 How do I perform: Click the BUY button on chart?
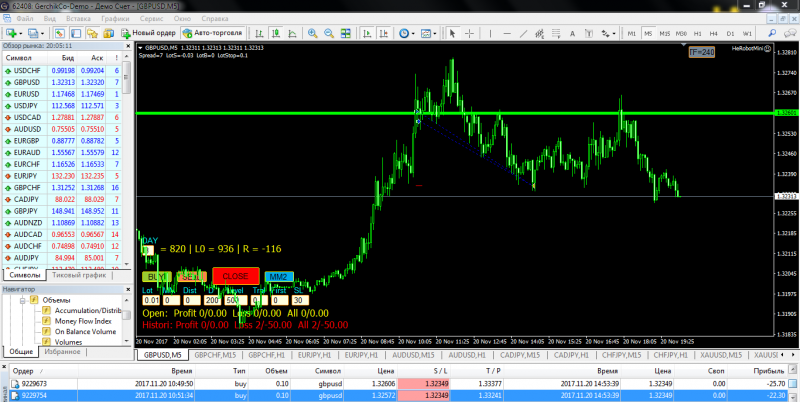coord(156,277)
